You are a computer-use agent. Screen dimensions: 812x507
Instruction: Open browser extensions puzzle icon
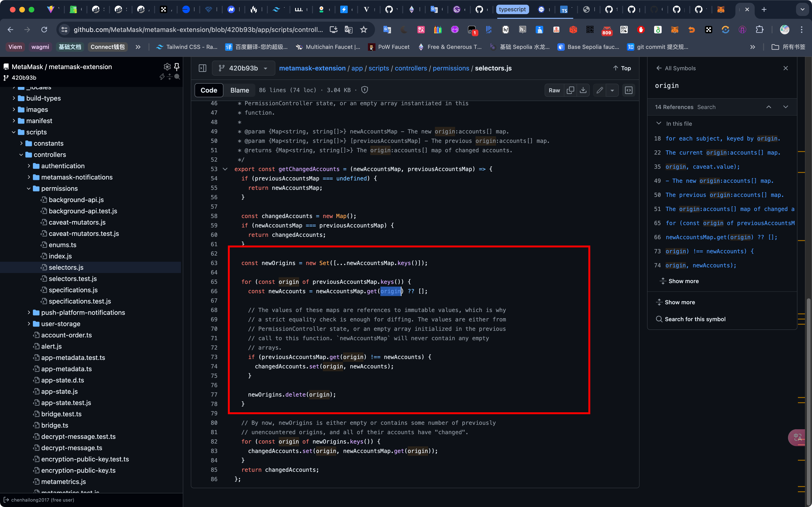point(759,30)
